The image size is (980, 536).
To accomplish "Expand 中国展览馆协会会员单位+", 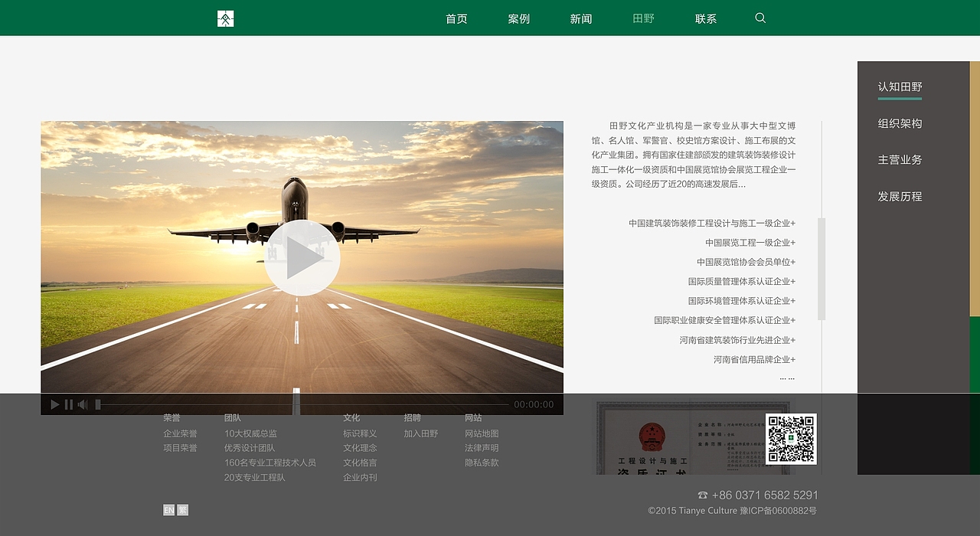I will click(x=746, y=262).
